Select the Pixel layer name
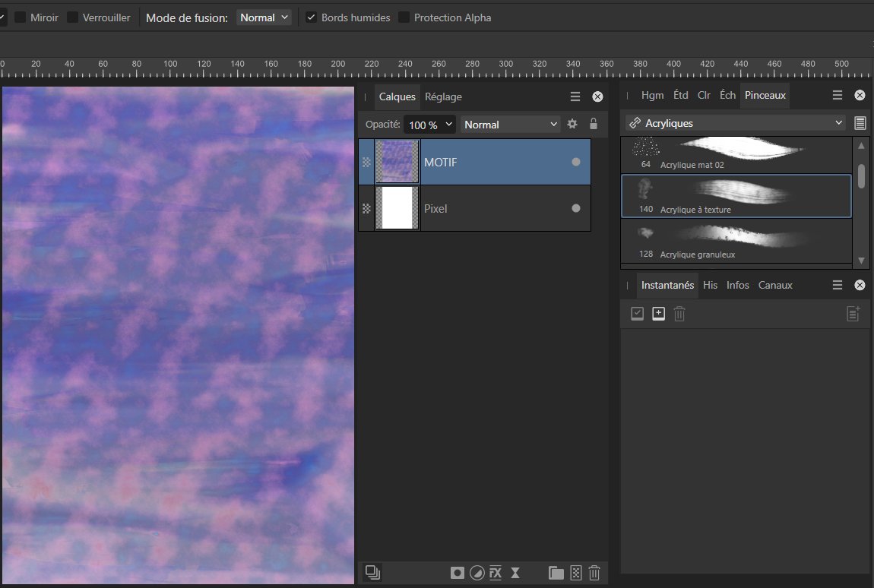This screenshot has height=588, width=874. point(435,208)
